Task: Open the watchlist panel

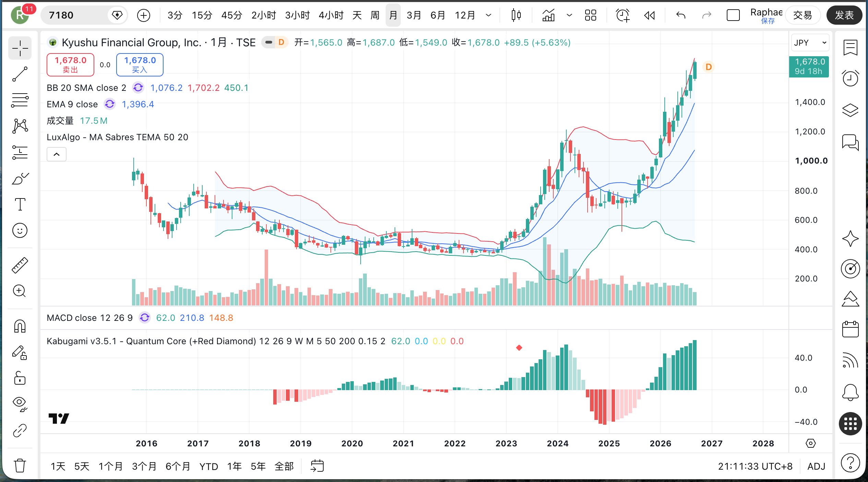Action: [851, 48]
